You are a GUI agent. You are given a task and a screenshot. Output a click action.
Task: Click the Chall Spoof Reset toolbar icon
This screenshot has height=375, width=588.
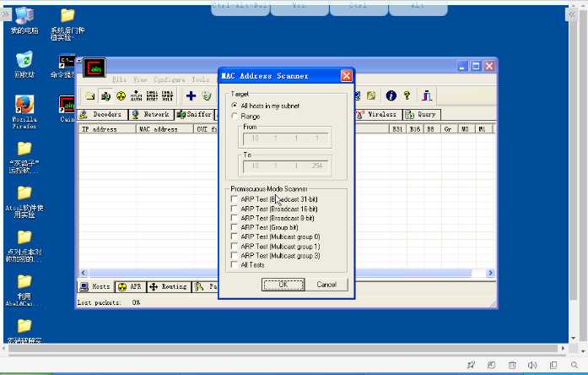pyautogui.click(x=152, y=95)
